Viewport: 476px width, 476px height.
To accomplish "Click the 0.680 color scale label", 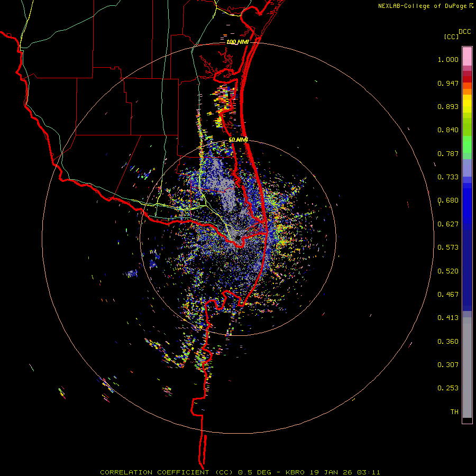I will coord(448,200).
